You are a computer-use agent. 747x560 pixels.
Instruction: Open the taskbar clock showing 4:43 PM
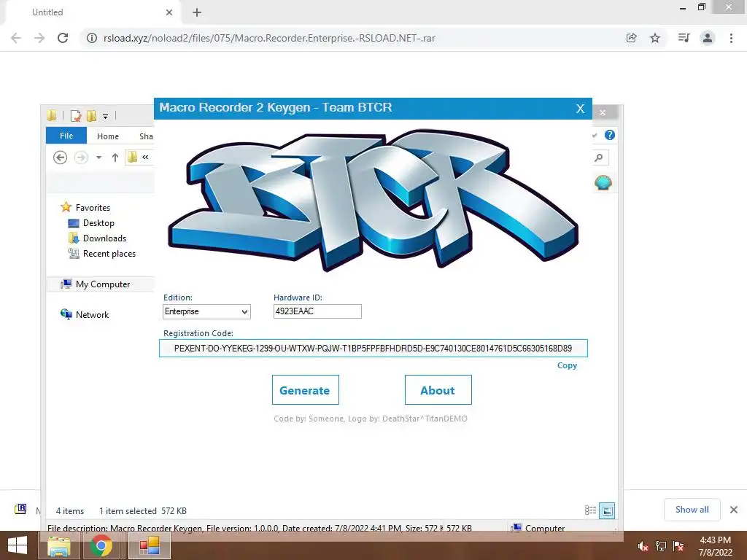coord(715,545)
